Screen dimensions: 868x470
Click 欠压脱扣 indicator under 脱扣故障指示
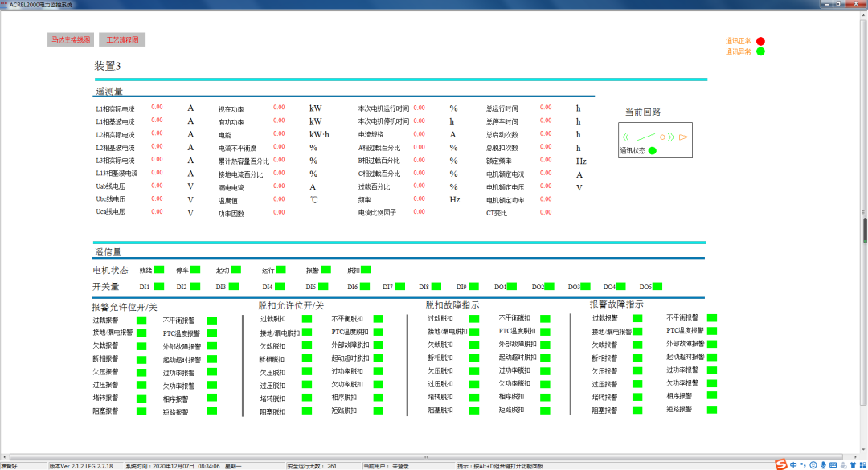pos(474,371)
